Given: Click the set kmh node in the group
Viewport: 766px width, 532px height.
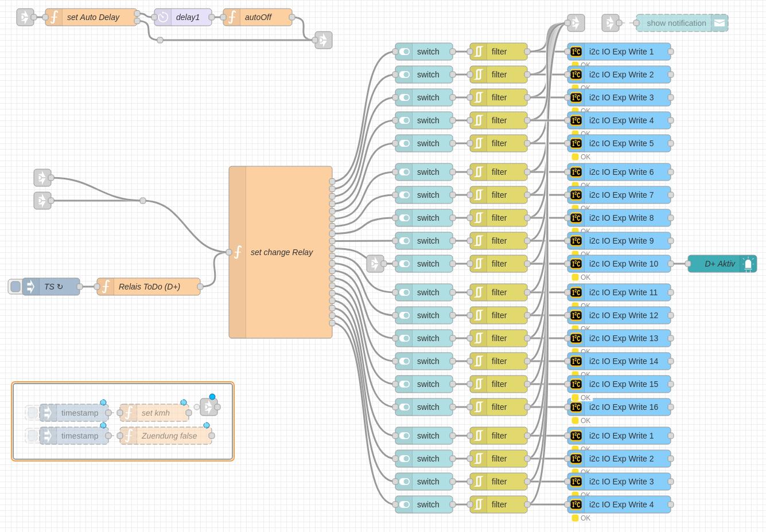Looking at the screenshot, I should tap(155, 413).
